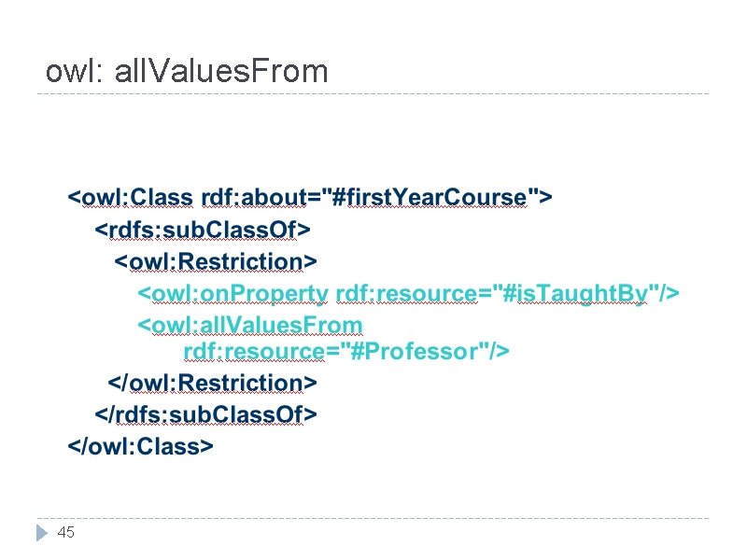747x560 pixels.
Task: Select the "#Professor" value string
Action: click(x=412, y=351)
